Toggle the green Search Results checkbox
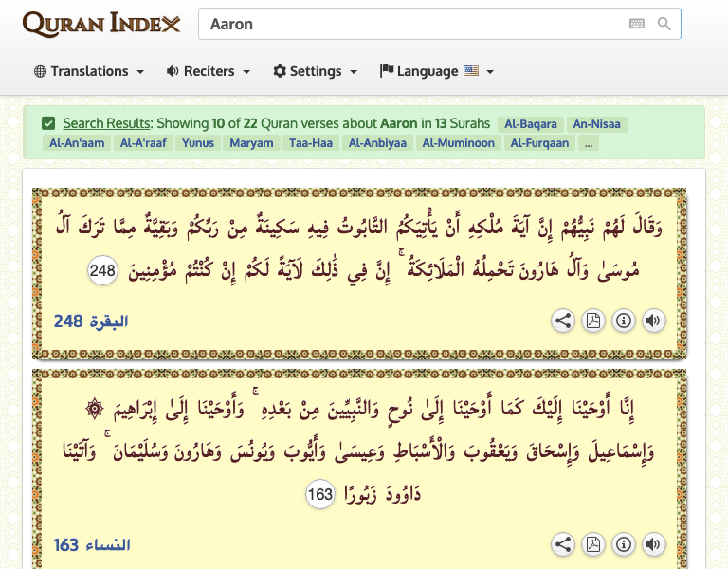728x569 pixels. [x=48, y=123]
